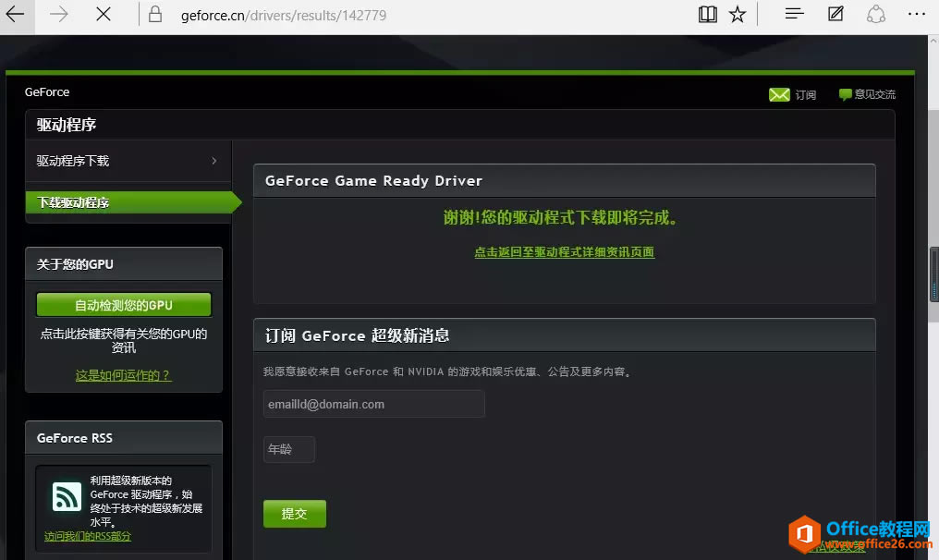Click the 自动检测您的GPU button
Viewport: 939px width, 560px height.
tap(124, 305)
